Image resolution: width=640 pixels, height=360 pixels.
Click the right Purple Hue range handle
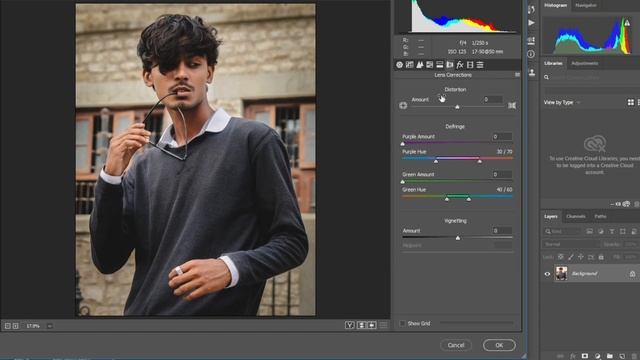pos(480,161)
